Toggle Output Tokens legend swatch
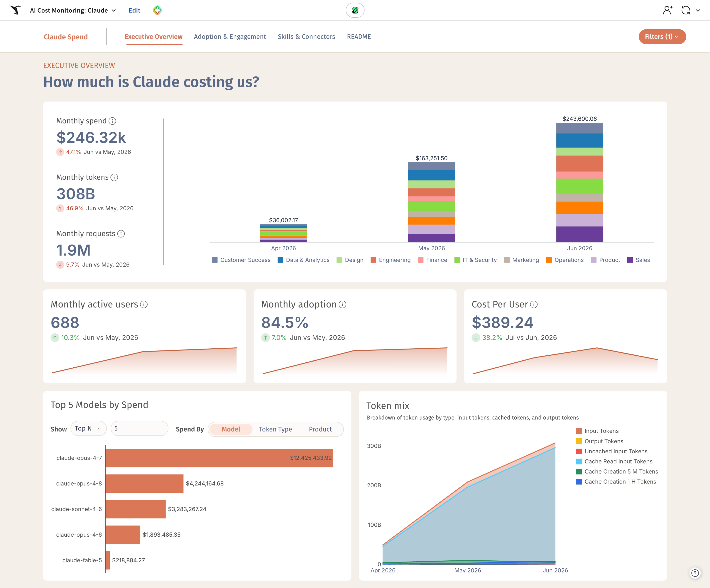The image size is (710, 588). (579, 441)
